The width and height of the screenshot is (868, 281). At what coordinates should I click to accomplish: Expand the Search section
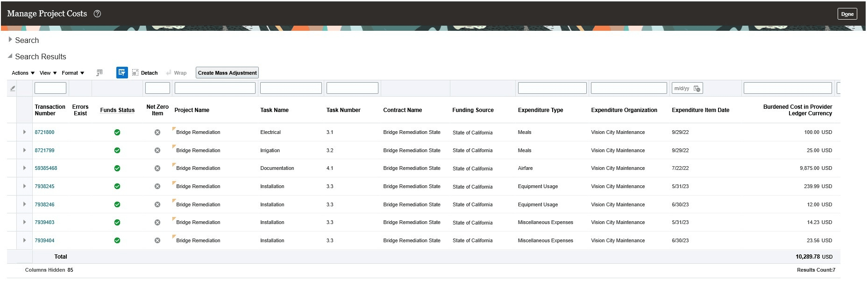pos(10,40)
